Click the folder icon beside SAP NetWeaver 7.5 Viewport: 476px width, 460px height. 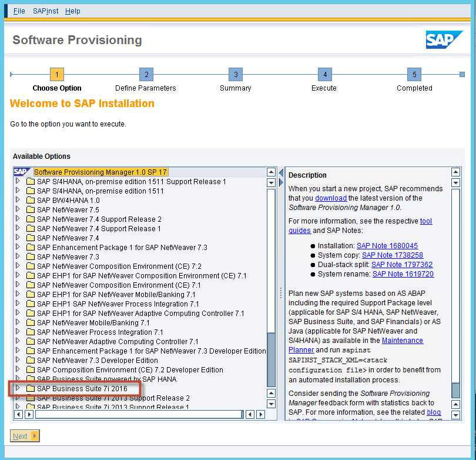[30, 210]
